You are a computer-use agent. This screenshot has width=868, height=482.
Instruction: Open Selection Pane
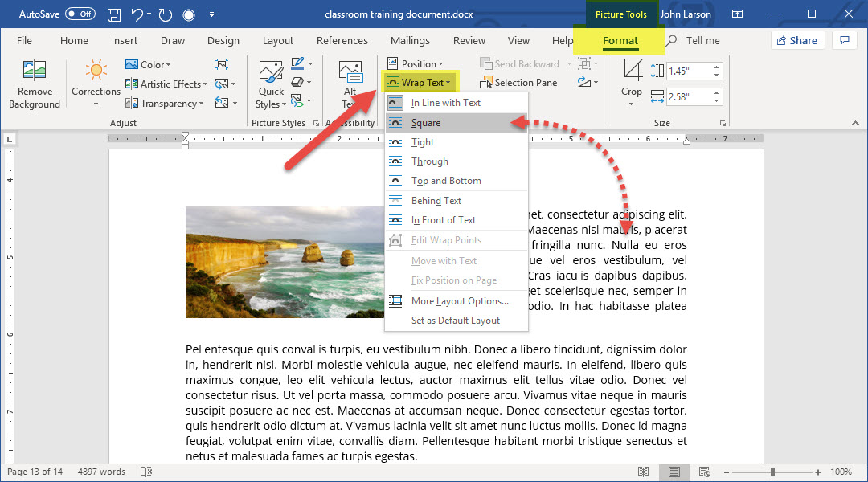[x=518, y=82]
